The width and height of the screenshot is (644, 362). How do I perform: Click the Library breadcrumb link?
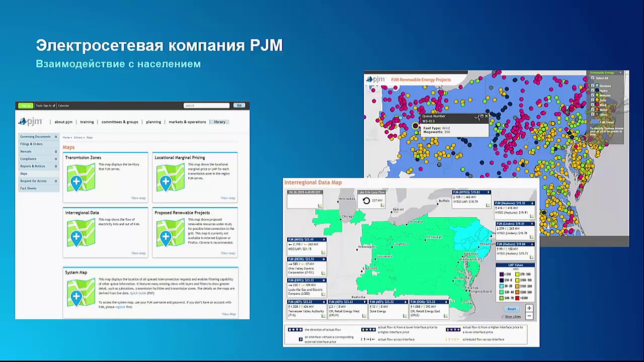pos(78,137)
